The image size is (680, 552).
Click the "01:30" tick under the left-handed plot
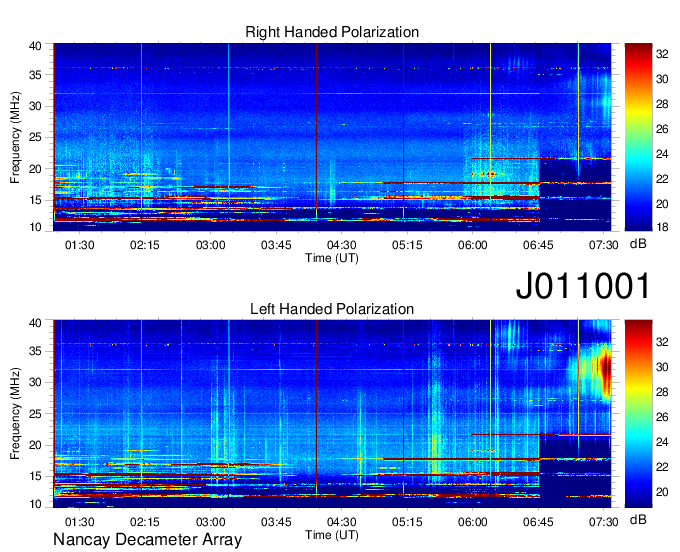[x=79, y=522]
